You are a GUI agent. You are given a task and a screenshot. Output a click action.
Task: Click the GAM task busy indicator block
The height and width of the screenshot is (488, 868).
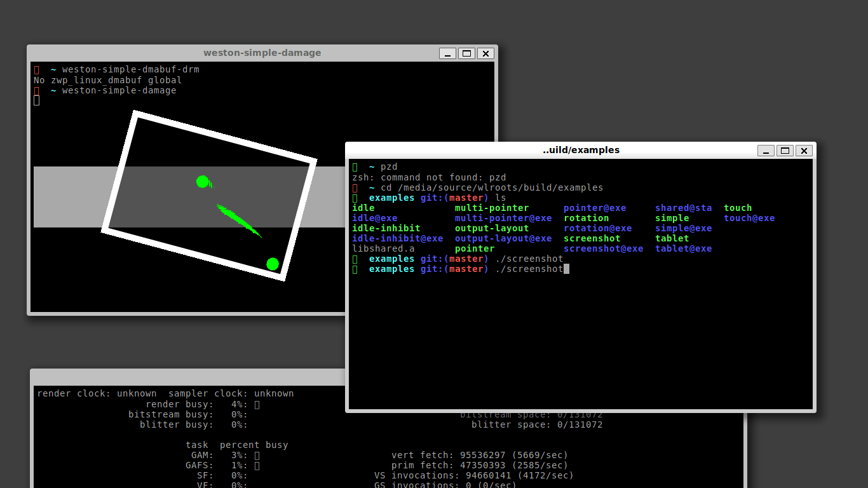coord(257,455)
